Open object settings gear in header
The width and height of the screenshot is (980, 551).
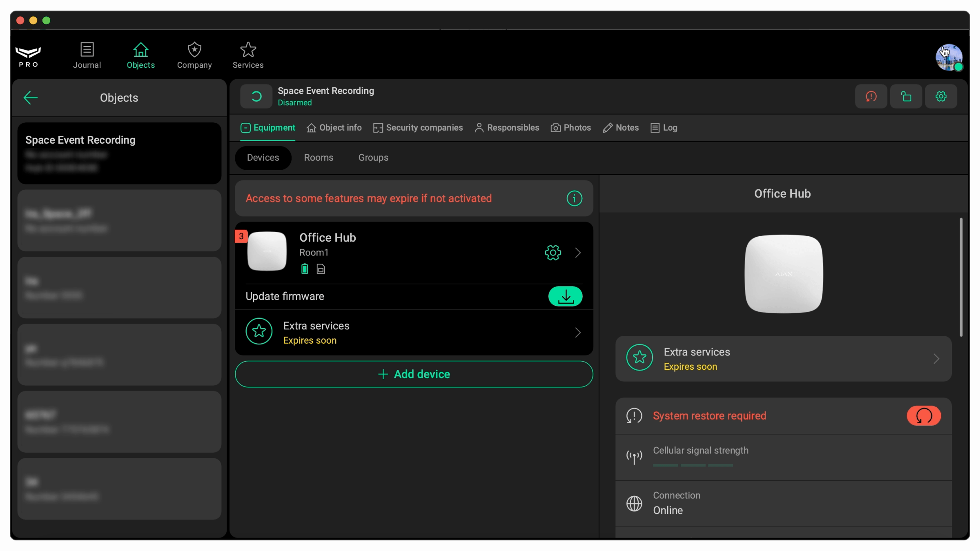[941, 96]
